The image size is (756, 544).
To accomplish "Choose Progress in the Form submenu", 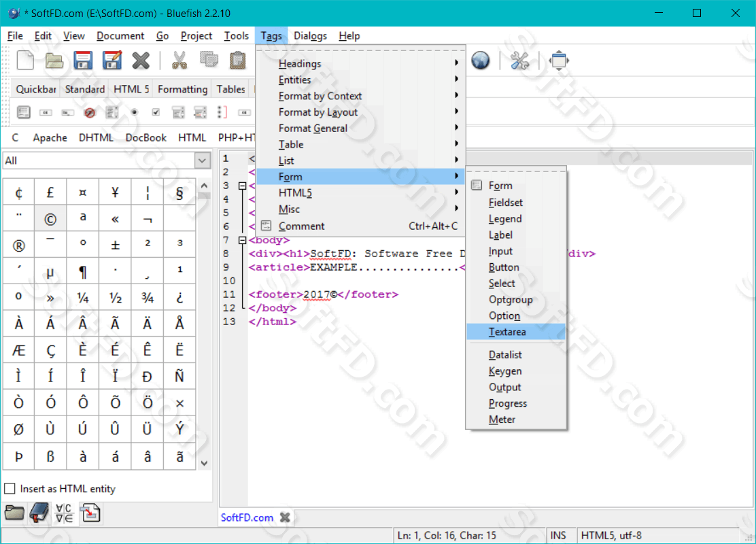I will coord(516,403).
